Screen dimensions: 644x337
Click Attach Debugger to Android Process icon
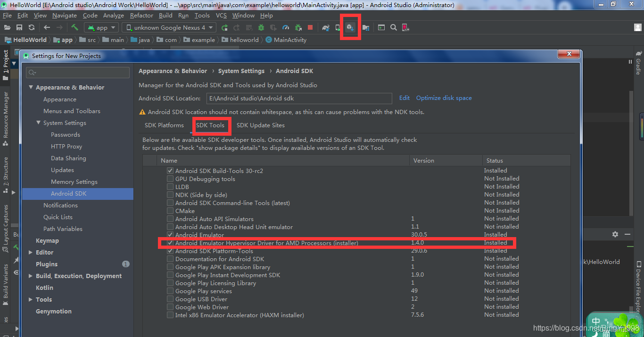pyautogui.click(x=298, y=28)
